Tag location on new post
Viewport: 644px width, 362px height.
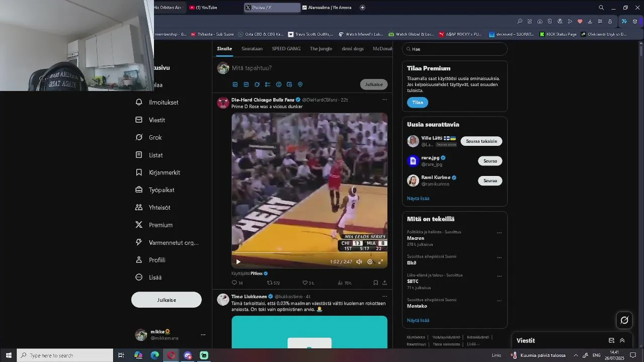tap(300, 84)
